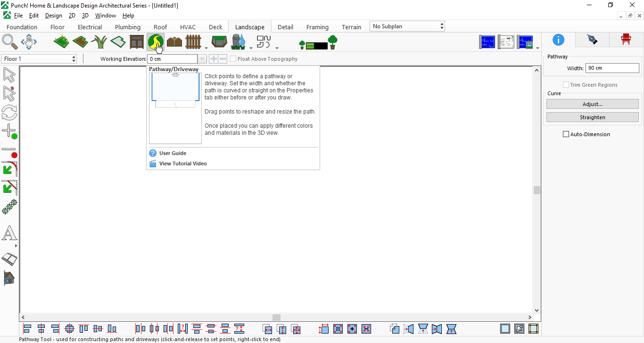Click the Pathway Width input field
Image resolution: width=644 pixels, height=343 pixels.
pos(612,68)
